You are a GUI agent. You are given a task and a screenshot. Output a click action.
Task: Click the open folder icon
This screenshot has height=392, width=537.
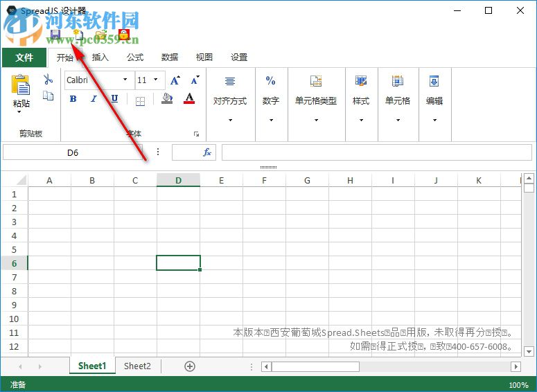coord(101,35)
